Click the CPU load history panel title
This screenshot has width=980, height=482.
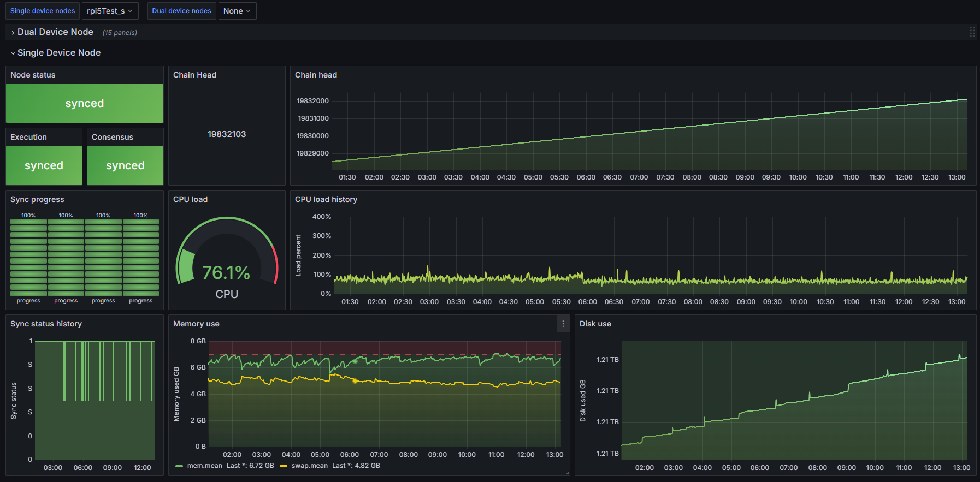(x=326, y=199)
